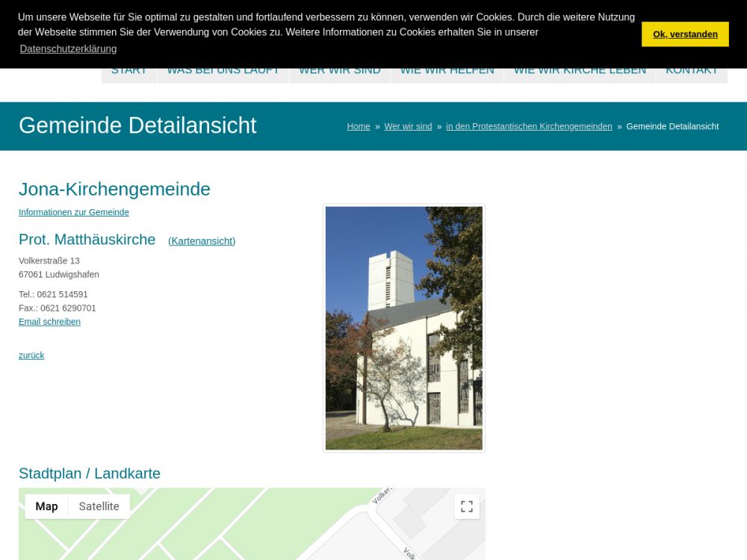Go to 'Wer wir sind' navigation item

340,73
